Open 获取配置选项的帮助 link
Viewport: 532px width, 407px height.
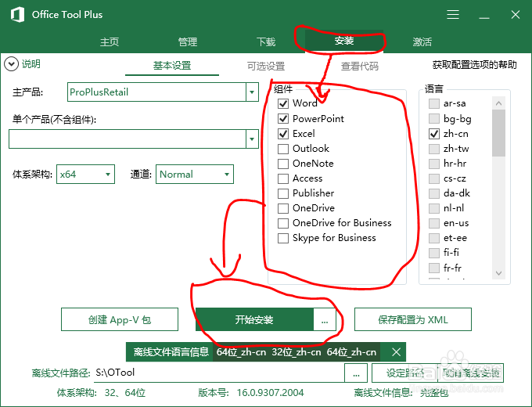(474, 65)
